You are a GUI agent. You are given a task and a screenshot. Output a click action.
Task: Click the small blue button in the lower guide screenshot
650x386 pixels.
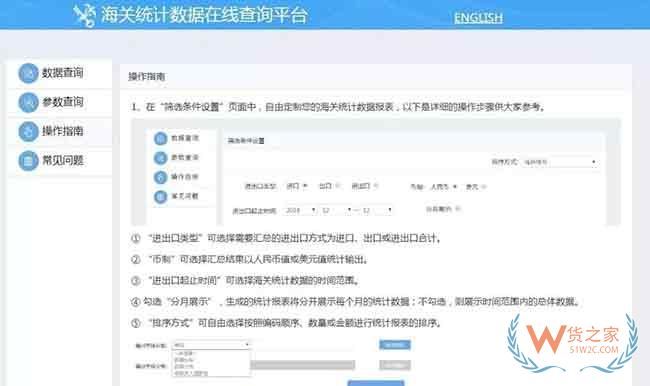tap(395, 345)
